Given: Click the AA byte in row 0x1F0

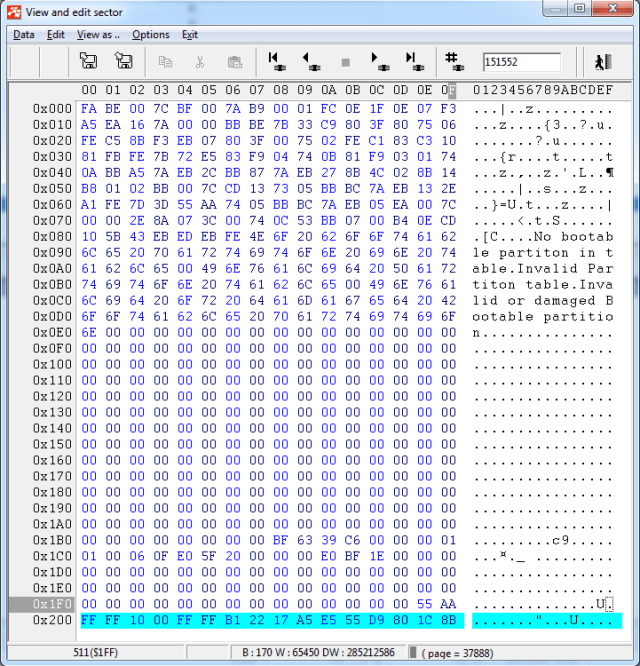Looking at the screenshot, I should tap(448, 605).
